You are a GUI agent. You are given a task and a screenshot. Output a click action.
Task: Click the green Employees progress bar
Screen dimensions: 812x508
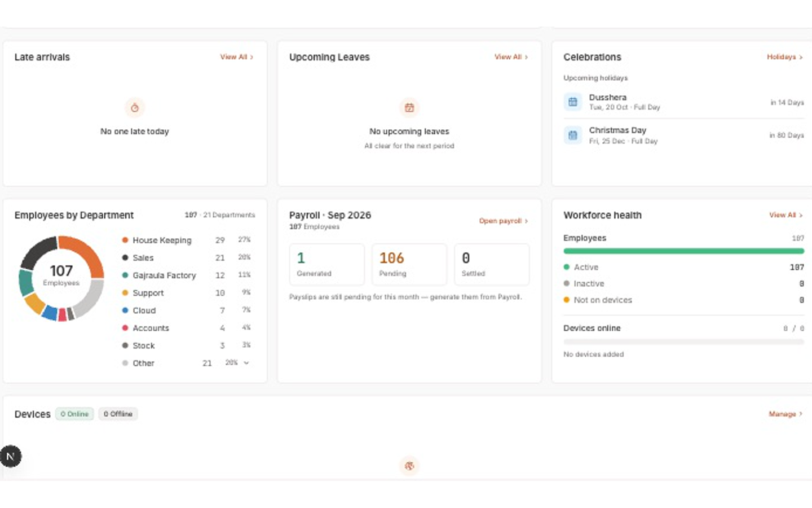(x=683, y=251)
